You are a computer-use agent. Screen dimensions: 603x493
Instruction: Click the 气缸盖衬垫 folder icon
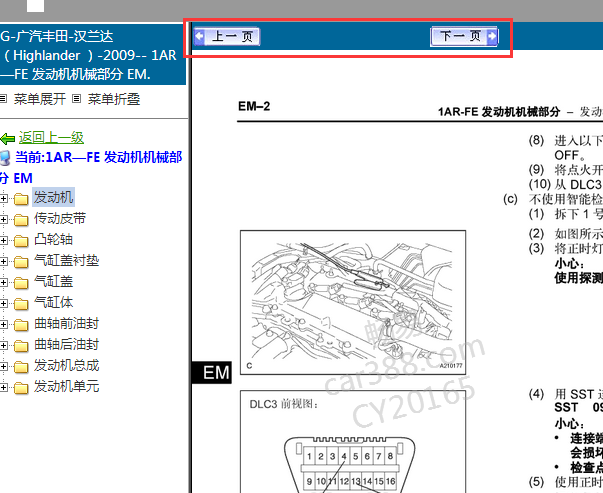coord(21,262)
